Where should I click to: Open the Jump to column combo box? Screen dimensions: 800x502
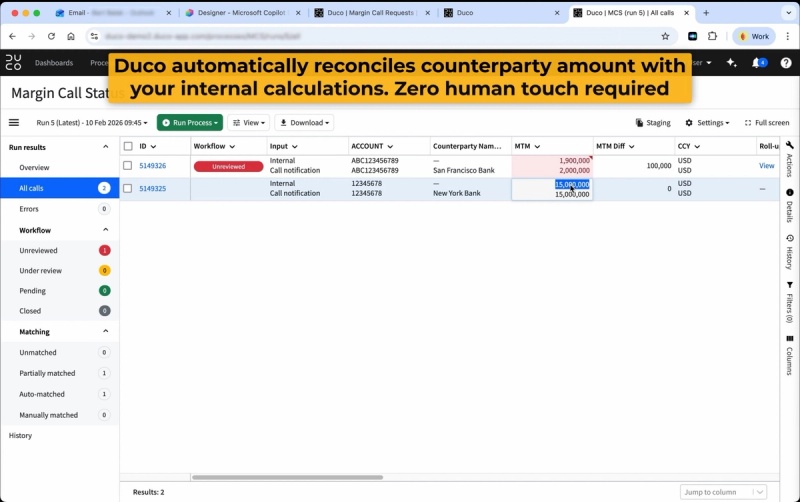pos(723,492)
